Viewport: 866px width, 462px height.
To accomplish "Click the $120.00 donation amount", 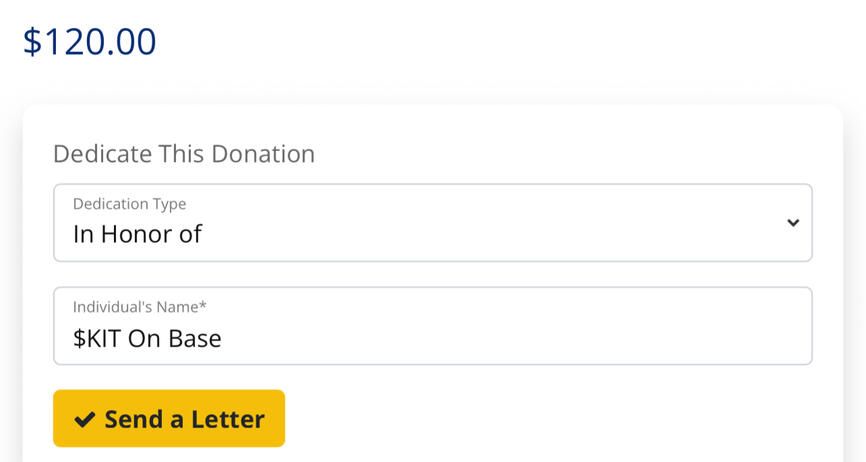I will 90,42.
